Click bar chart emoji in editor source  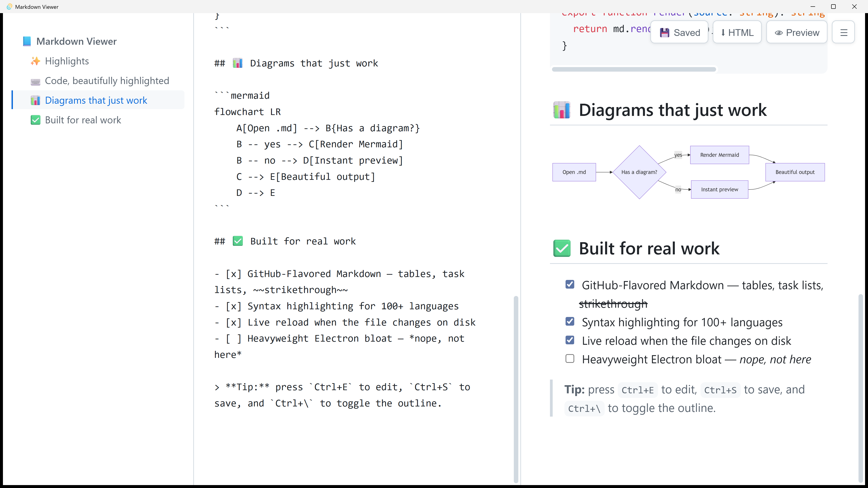[238, 63]
